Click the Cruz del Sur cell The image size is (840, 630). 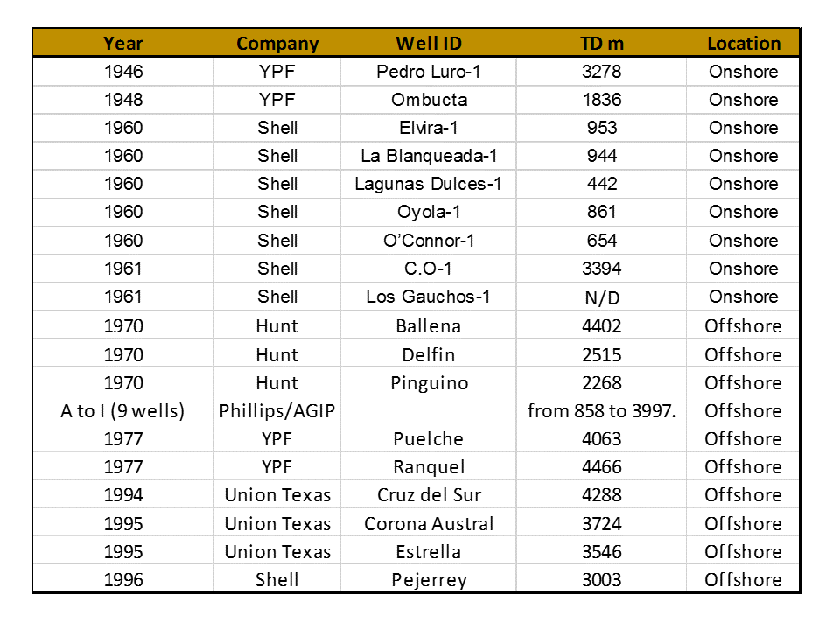coord(429,495)
